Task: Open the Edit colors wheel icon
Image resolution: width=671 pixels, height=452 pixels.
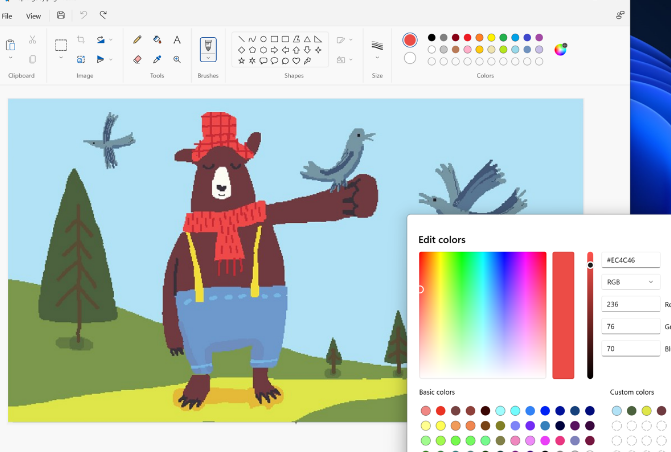Action: click(560, 49)
